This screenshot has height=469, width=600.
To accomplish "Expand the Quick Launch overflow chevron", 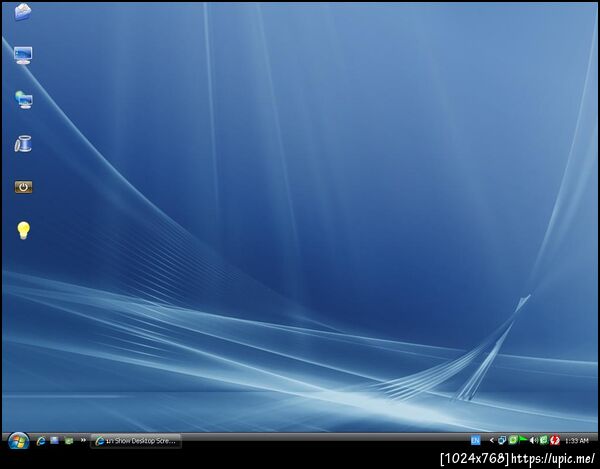I will pyautogui.click(x=83, y=440).
